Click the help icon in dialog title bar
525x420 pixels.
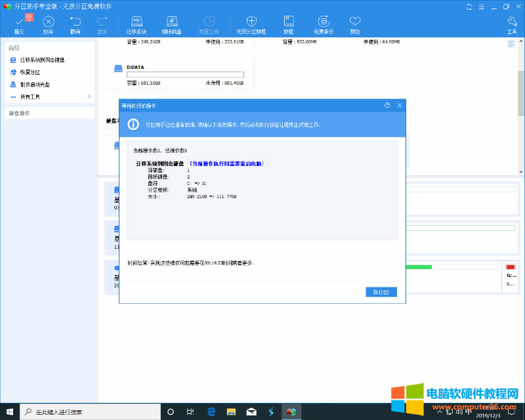[387, 105]
